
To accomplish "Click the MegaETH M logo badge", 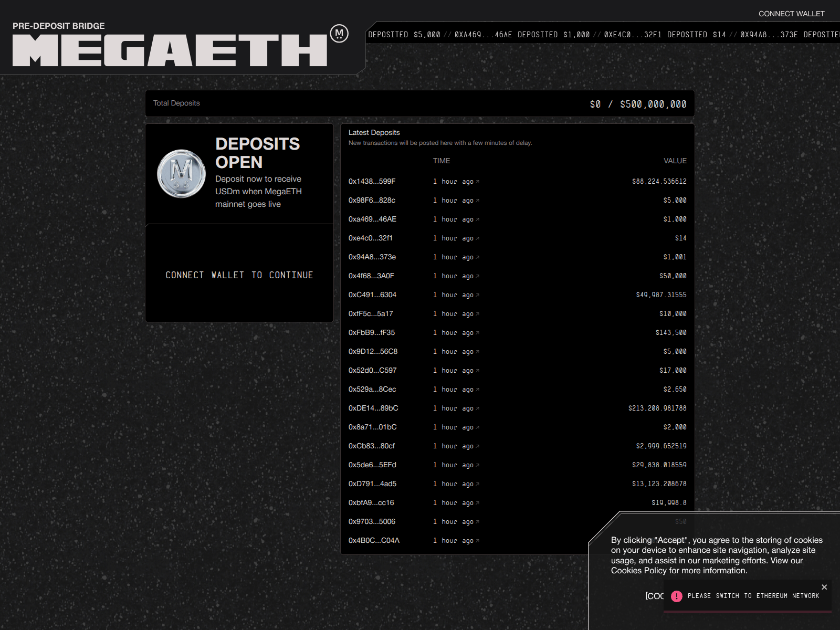I will click(339, 34).
